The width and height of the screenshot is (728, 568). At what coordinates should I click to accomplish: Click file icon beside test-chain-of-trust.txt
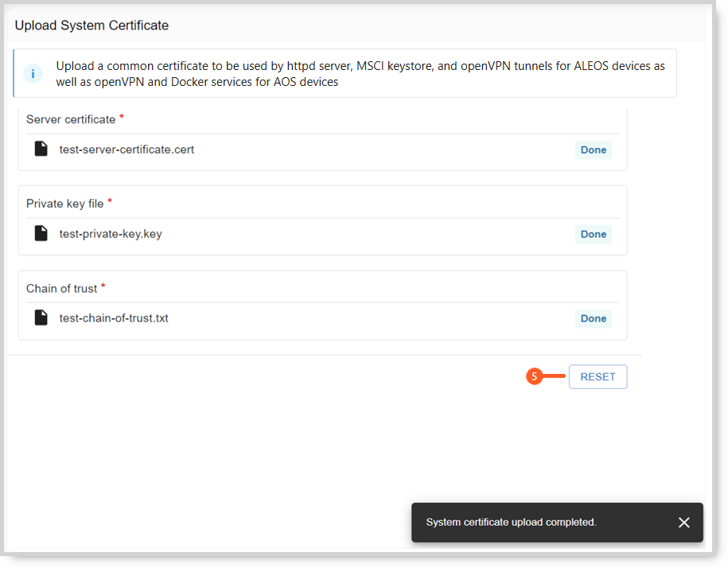coord(41,318)
